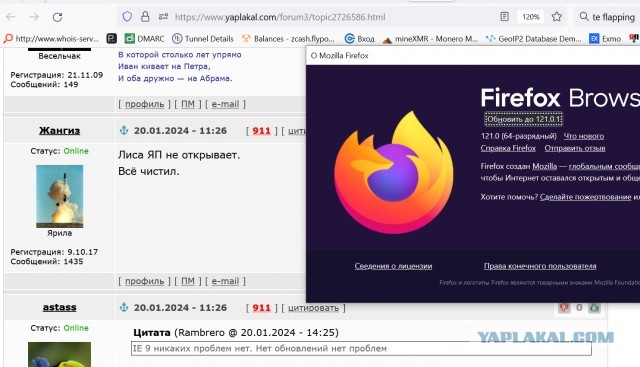
Task: Bookmark this page with the star icon
Action: tap(557, 17)
